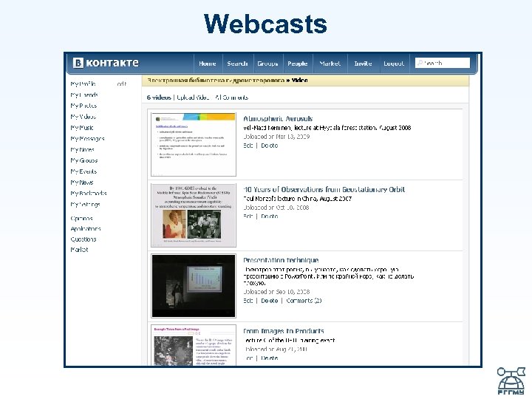Open Market in the sidebar
Viewport: 532px width, 399px height.
pyautogui.click(x=79, y=250)
